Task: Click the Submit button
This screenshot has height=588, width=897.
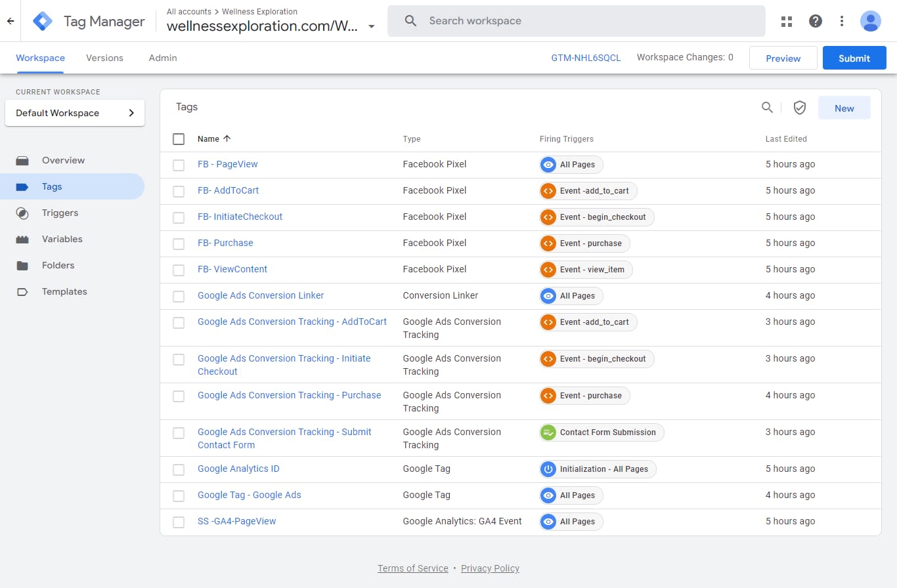Action: (854, 58)
